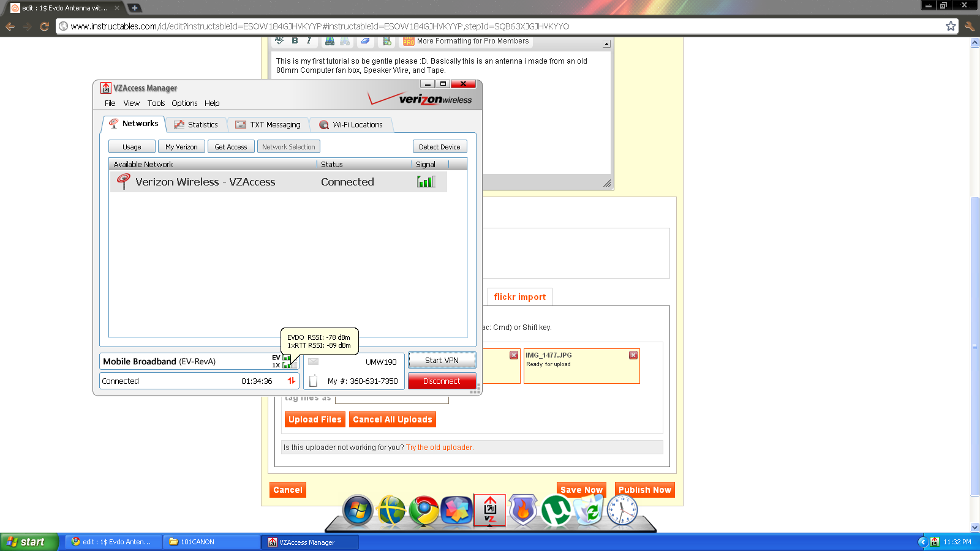
Task: Open the Options menu in VZAccess Manager
Action: (x=184, y=103)
